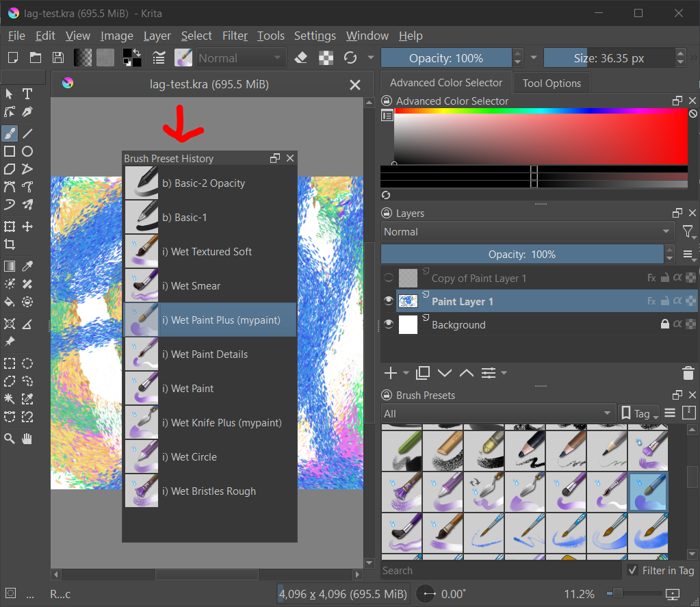Click the delete layer trash icon
Screen dimensions: 700x607
pyautogui.click(x=688, y=373)
